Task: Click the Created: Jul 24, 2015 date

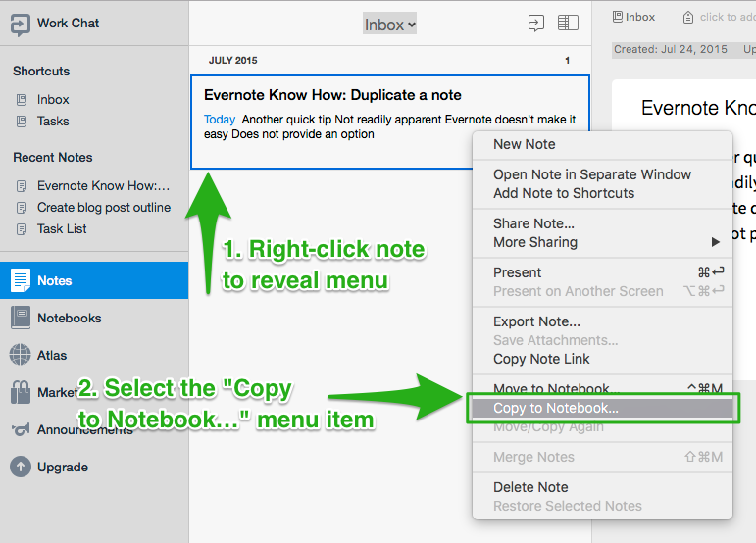Action: point(671,49)
